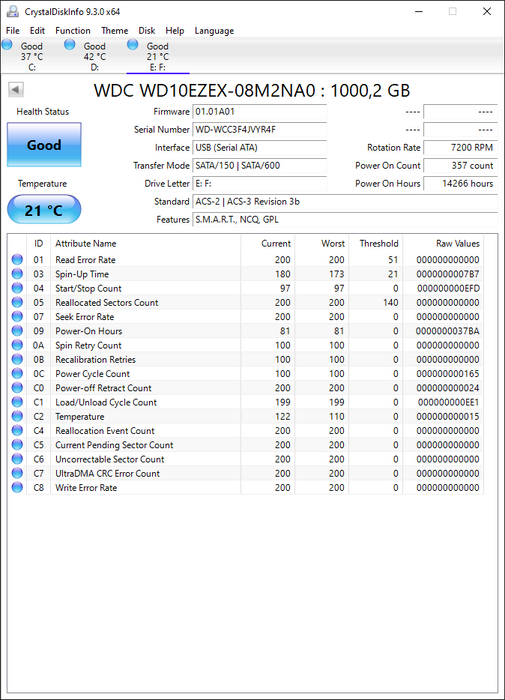
Task: Click status orb of Spin Retry Count row
Action: pos(17,345)
